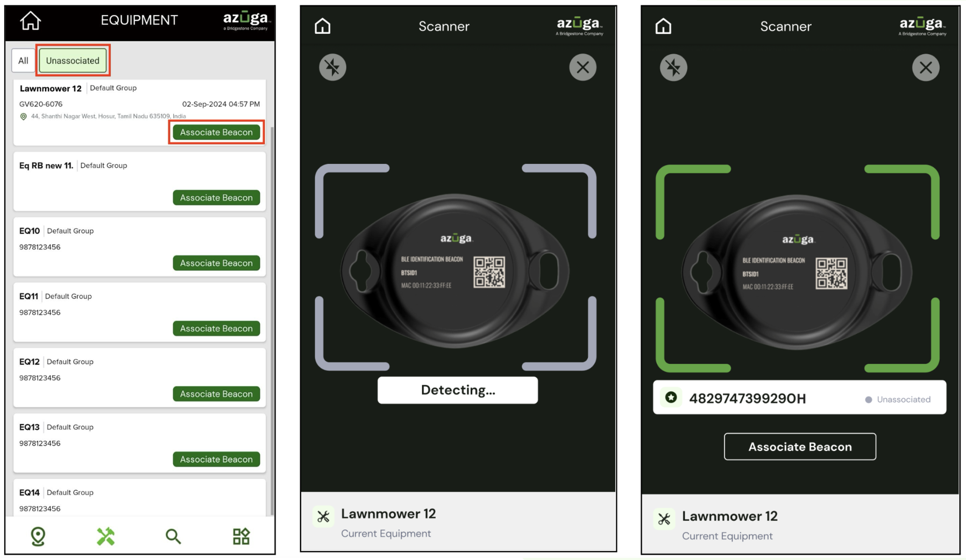This screenshot has height=560, width=966.
Task: Click Associate Beacon for EQ10
Action: coord(216,263)
